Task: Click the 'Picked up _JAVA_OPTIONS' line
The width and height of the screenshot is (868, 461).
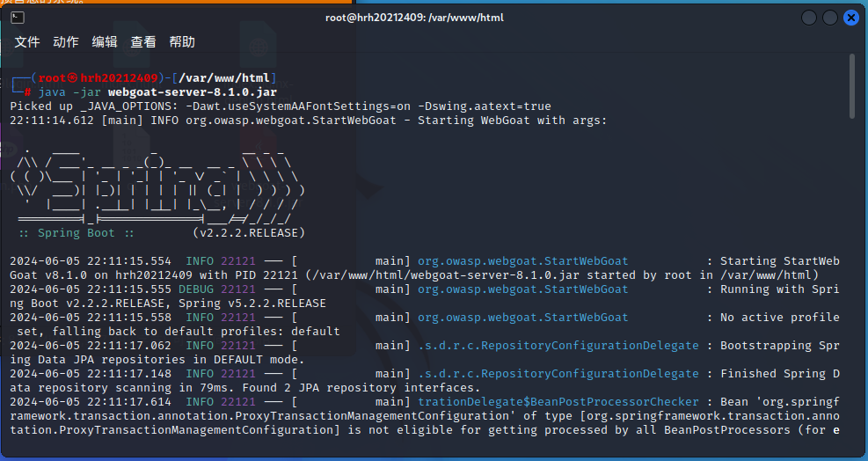Action: (281, 106)
